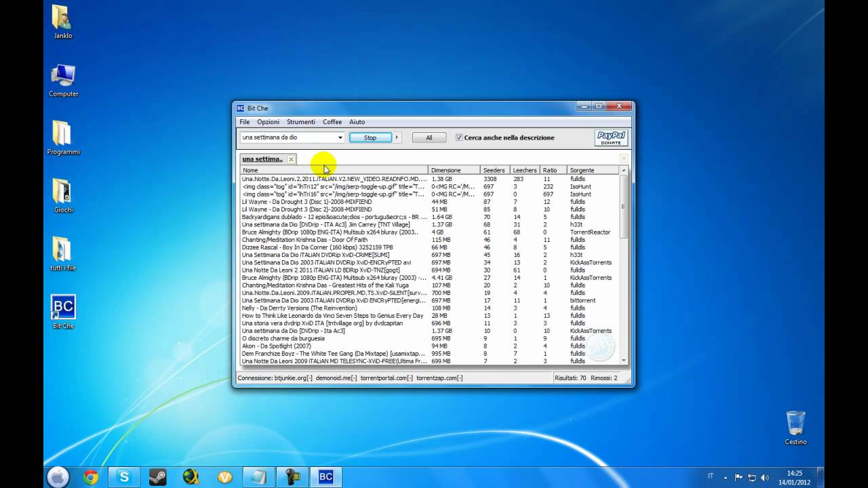Open the Computer desktop icon
Screen dimensions: 868x488
tap(63, 81)
